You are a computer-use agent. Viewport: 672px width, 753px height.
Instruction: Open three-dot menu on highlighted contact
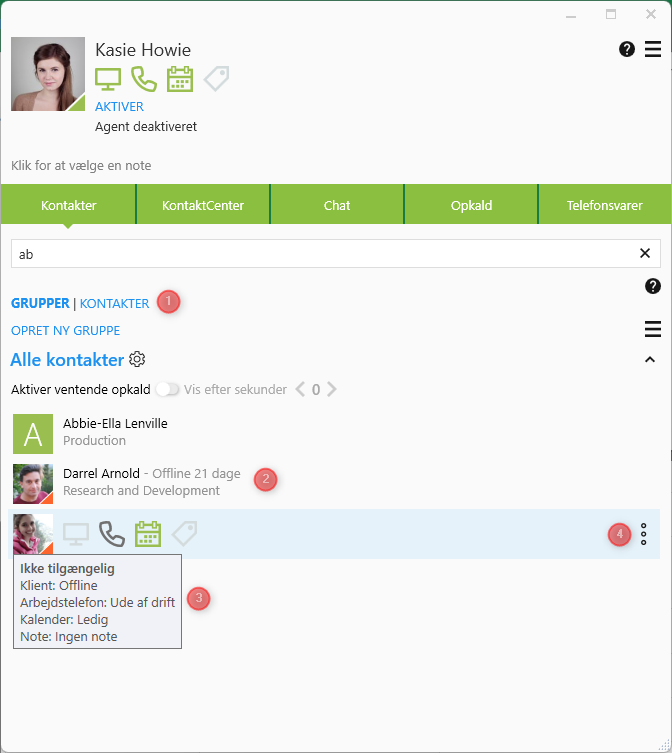pos(644,534)
